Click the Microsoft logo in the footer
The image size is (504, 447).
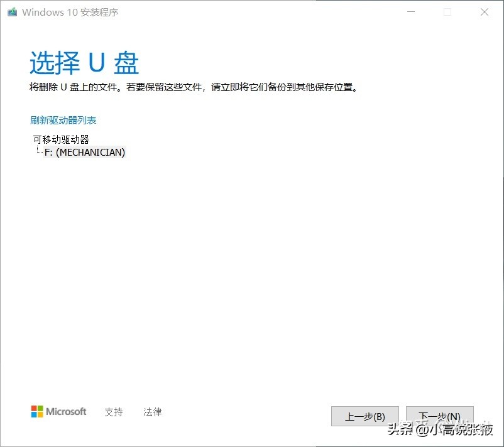point(58,412)
